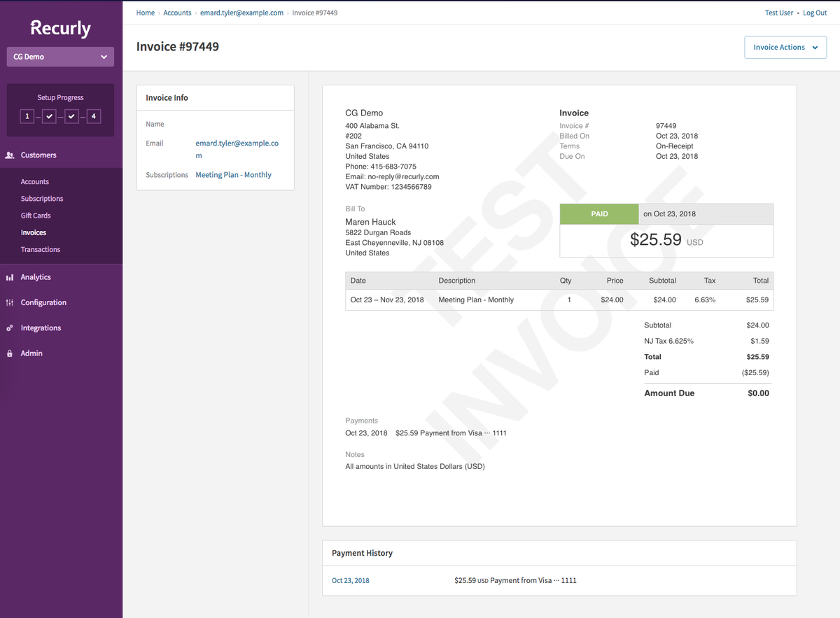Click step 4 in Setup Progress

pyautogui.click(x=93, y=115)
